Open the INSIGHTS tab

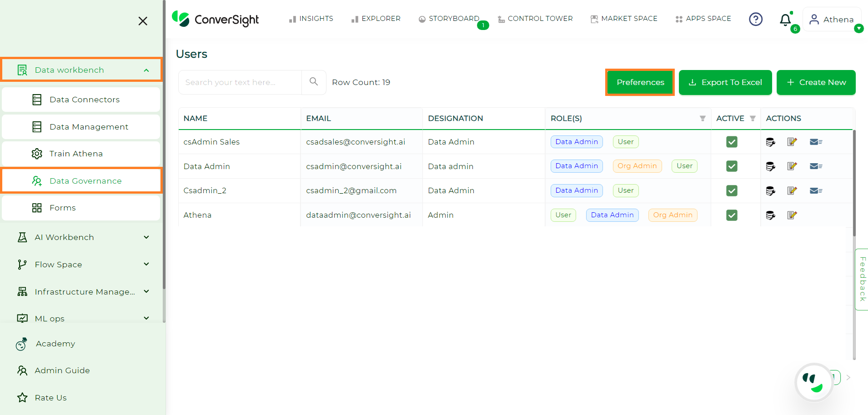click(x=311, y=19)
